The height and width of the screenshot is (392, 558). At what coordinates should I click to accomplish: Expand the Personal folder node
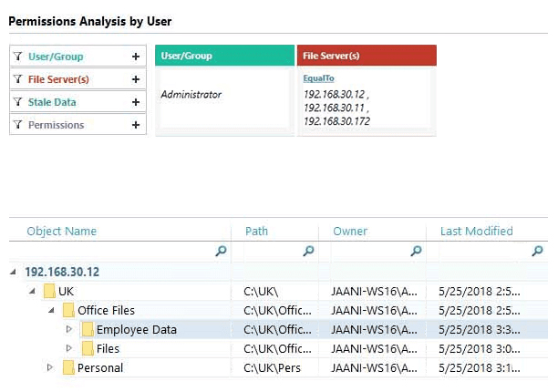[50, 367]
